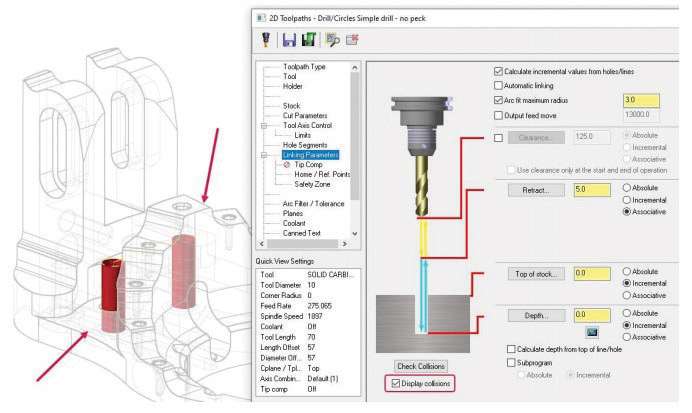Toggle the Display collisions checkbox

pyautogui.click(x=396, y=383)
